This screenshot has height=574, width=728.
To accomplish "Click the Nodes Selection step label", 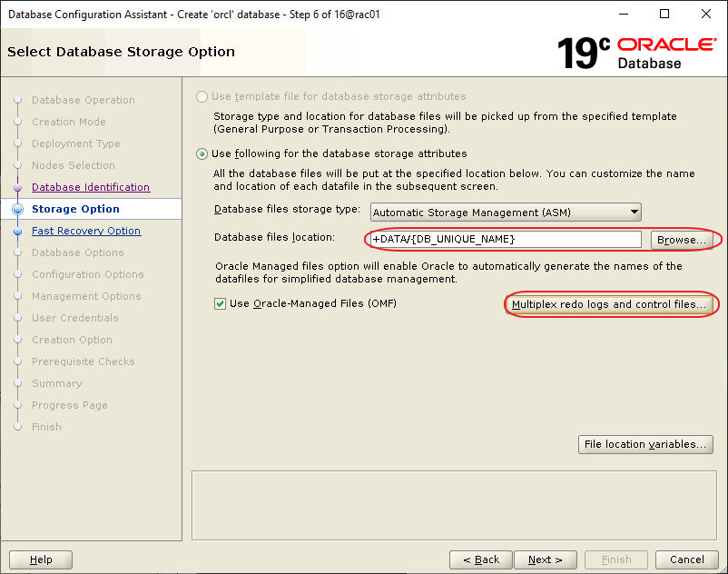I will pyautogui.click(x=73, y=165).
